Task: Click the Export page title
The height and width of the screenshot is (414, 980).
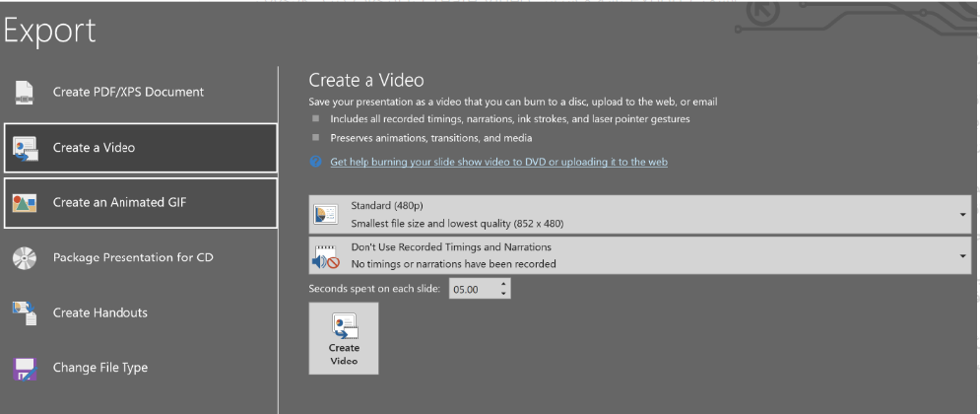Action: 48,30
